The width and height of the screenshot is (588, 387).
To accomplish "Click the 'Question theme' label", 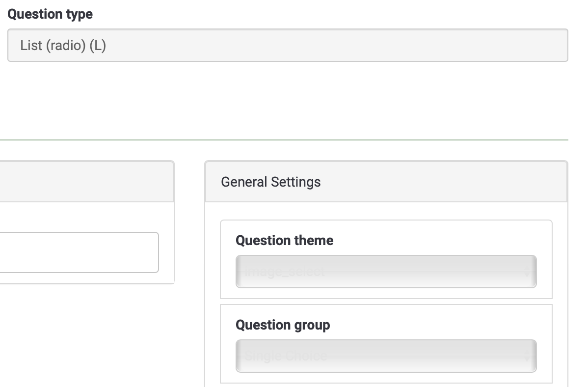I will click(284, 241).
